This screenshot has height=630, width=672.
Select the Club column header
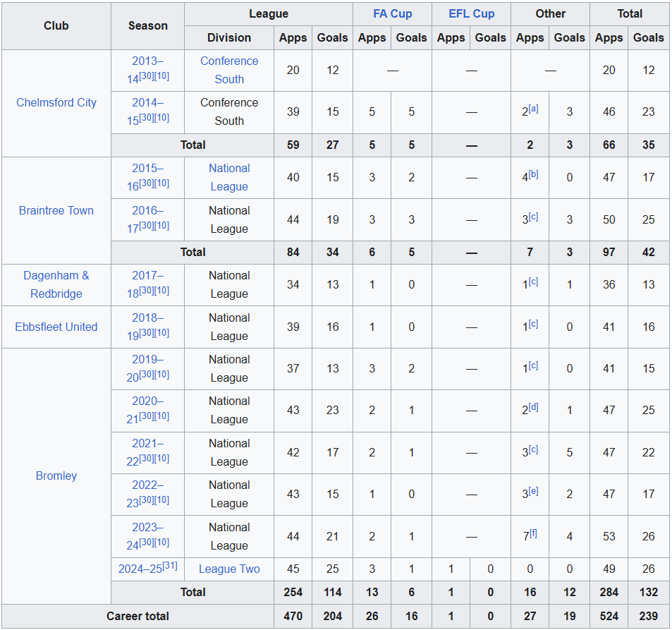[x=56, y=25]
